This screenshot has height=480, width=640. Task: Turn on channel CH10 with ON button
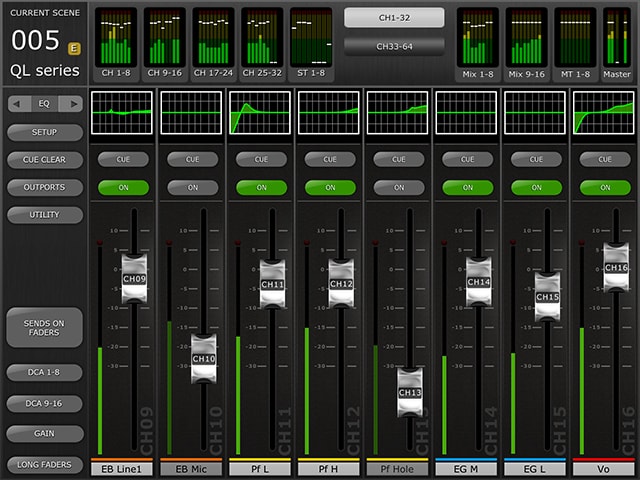pyautogui.click(x=191, y=187)
